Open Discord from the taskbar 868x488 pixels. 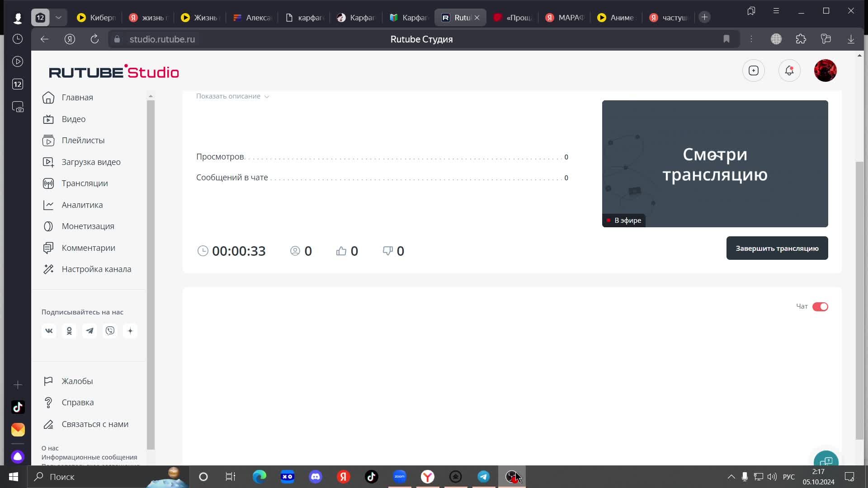pyautogui.click(x=316, y=477)
